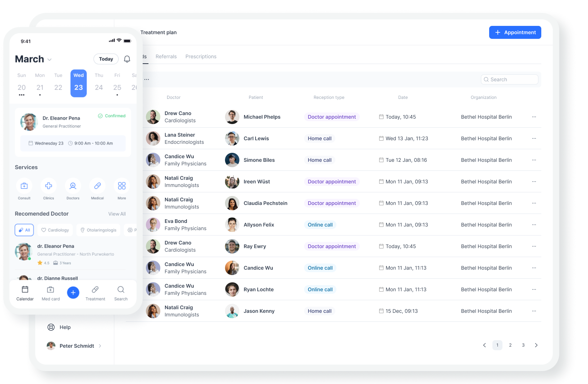Open Calendar in bottom navigation
The image size is (588, 384).
(25, 293)
